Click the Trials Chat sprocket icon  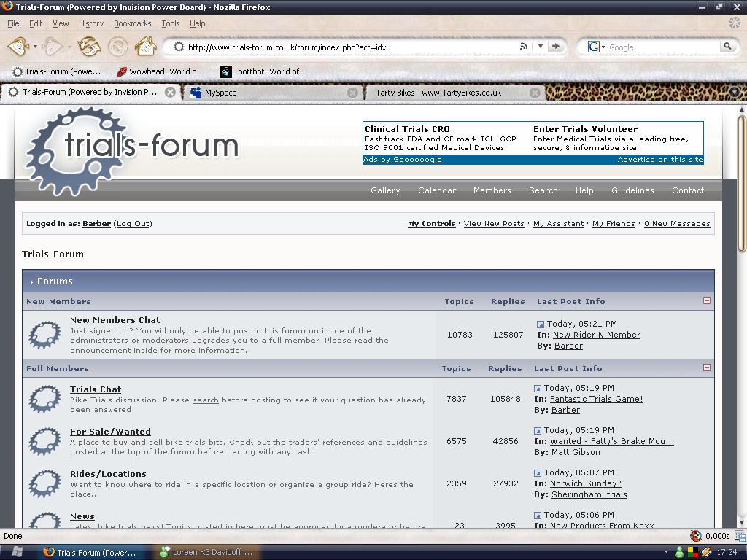coord(44,399)
